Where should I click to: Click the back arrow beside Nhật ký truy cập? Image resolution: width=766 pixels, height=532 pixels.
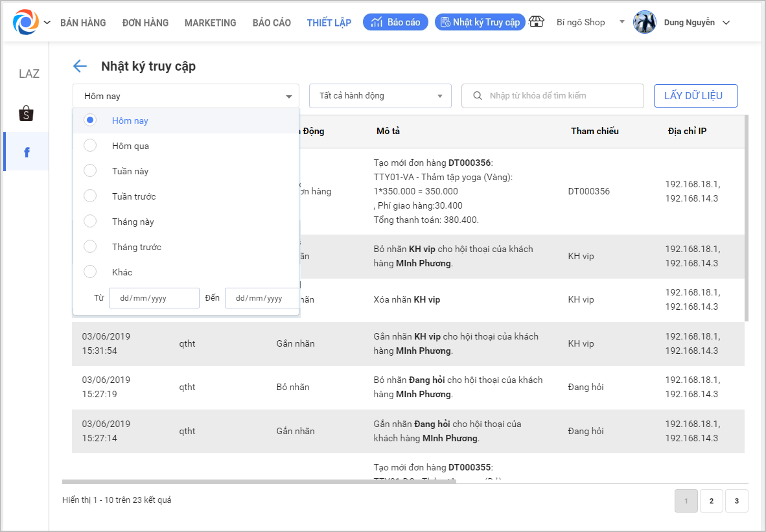click(80, 66)
